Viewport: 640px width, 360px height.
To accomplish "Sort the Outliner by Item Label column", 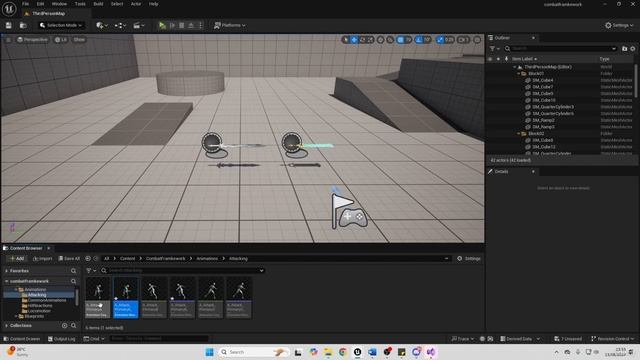I will [524, 59].
